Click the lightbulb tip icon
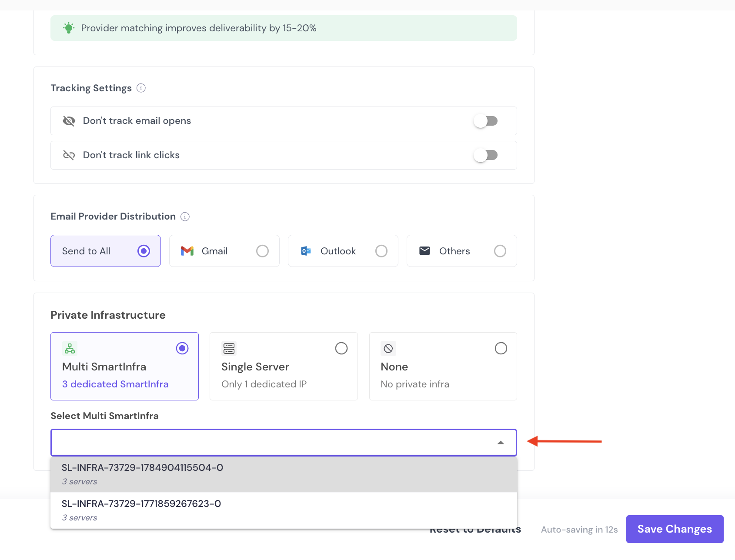This screenshot has width=735, height=560. [69, 28]
